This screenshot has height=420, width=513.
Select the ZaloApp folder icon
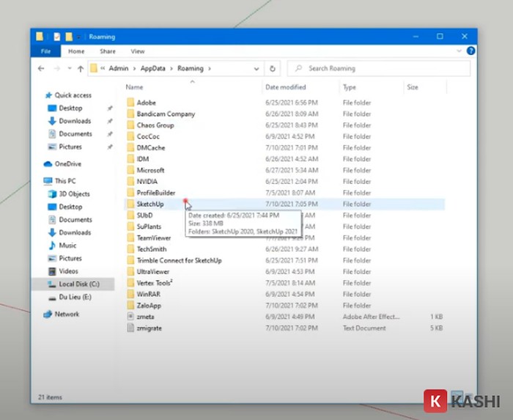coord(130,306)
